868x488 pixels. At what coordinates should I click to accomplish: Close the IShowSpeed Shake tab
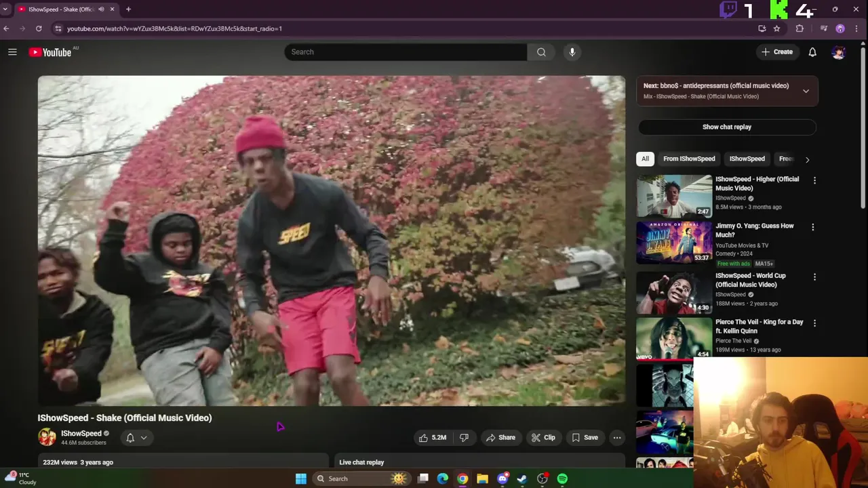tap(112, 9)
